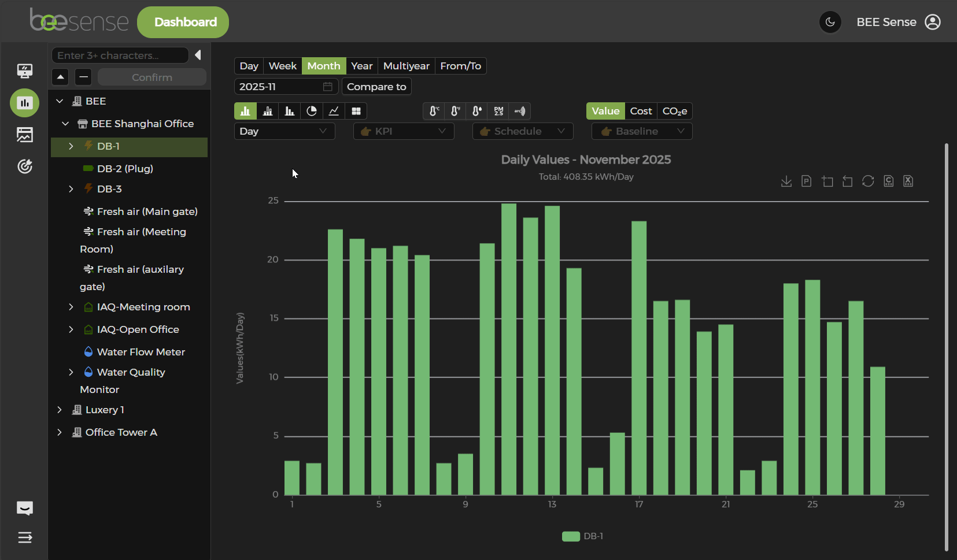Toggle dark mode with the moon icon
This screenshot has width=957, height=560.
pyautogui.click(x=830, y=22)
